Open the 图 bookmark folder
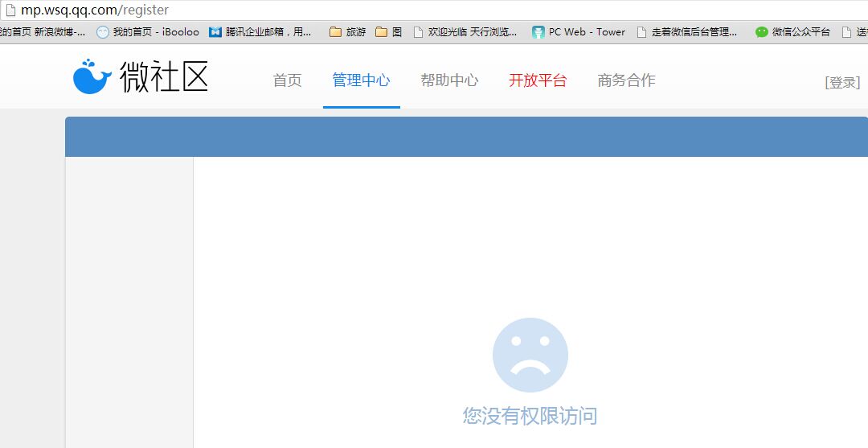The image size is (868, 448). (389, 32)
